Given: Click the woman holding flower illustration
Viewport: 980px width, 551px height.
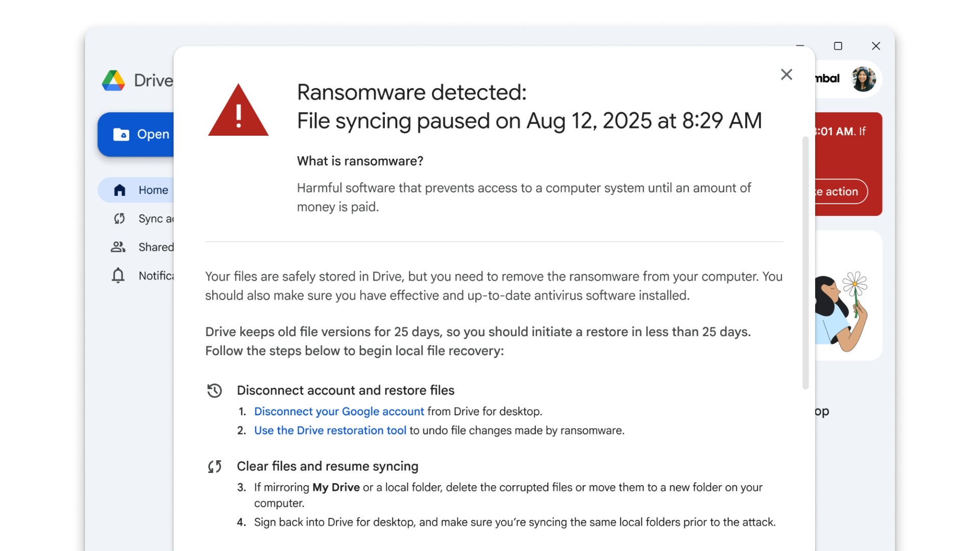Looking at the screenshot, I should click(843, 311).
